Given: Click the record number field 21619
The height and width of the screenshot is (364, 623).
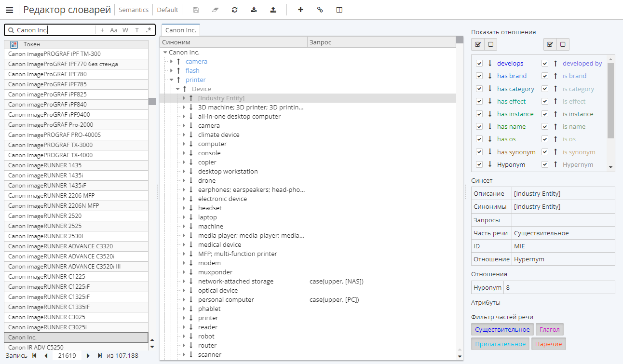Looking at the screenshot, I should [67, 356].
